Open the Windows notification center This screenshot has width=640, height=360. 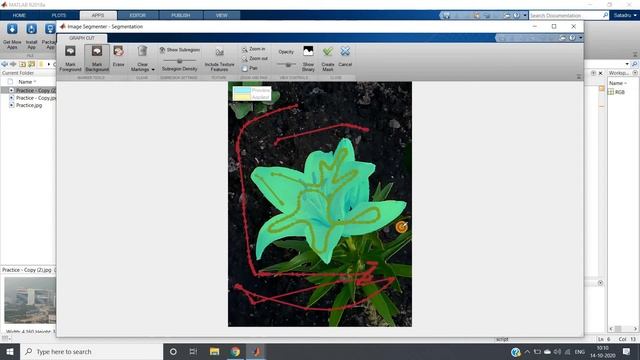(x=627, y=351)
